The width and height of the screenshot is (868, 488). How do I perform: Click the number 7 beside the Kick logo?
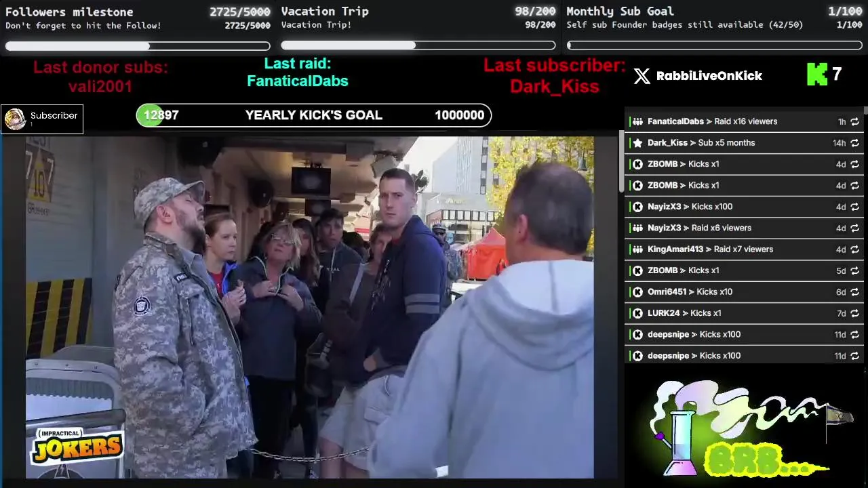pyautogui.click(x=837, y=75)
